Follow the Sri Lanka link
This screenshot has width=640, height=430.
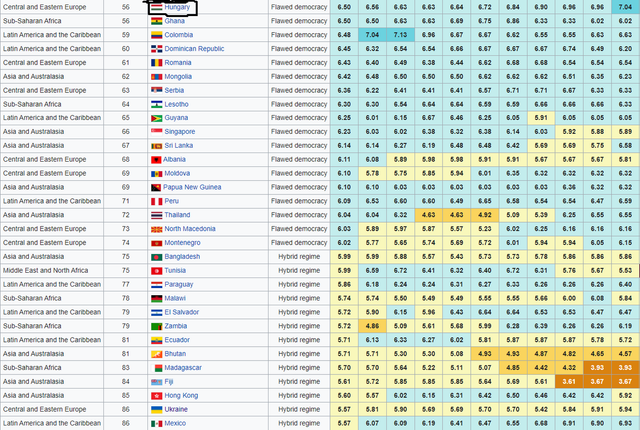(178, 145)
